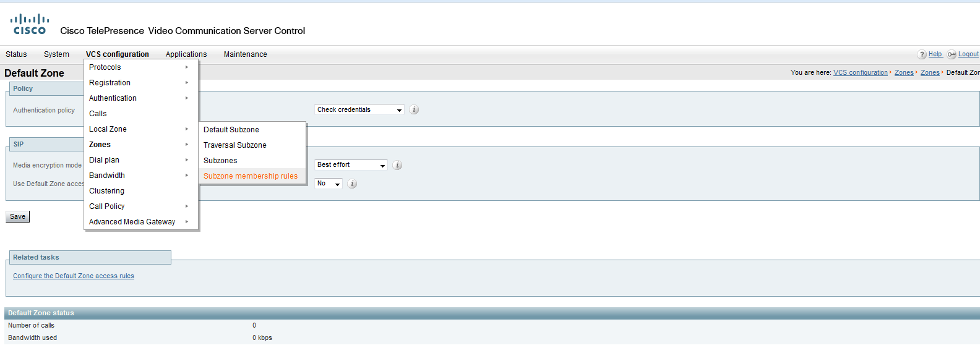
Task: Click the Default Zone page heading
Action: tap(35, 73)
